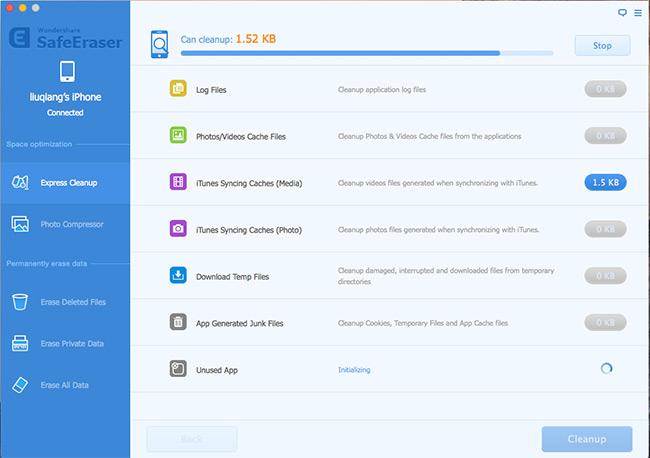This screenshot has height=458, width=650.
Task: Open Erase Deleted Files section
Action: (x=65, y=302)
